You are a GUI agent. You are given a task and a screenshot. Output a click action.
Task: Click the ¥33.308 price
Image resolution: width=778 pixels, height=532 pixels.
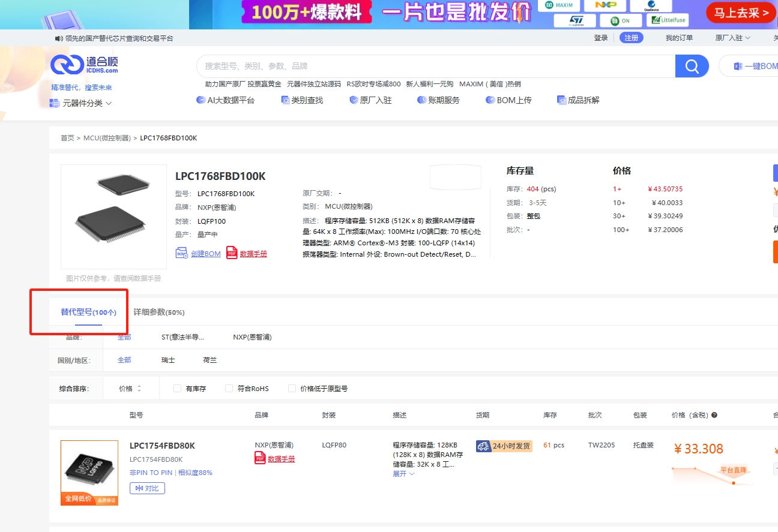(x=698, y=449)
